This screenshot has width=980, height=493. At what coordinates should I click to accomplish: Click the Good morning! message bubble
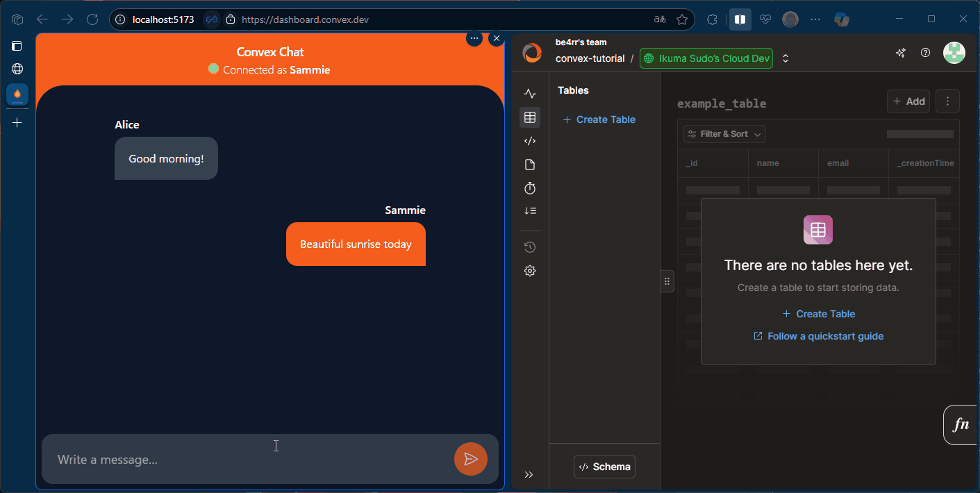[x=166, y=158]
